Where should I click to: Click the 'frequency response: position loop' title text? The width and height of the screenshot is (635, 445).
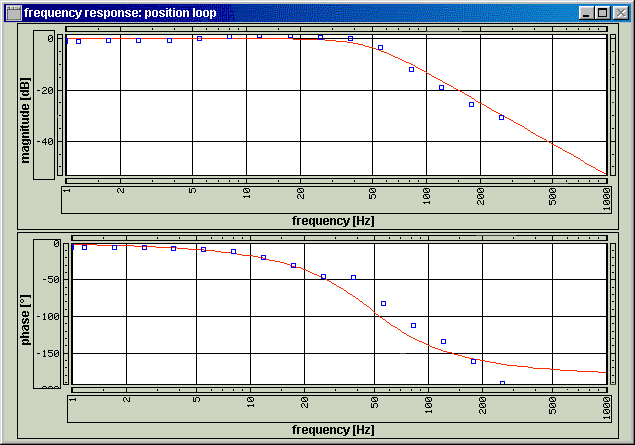pyautogui.click(x=120, y=13)
